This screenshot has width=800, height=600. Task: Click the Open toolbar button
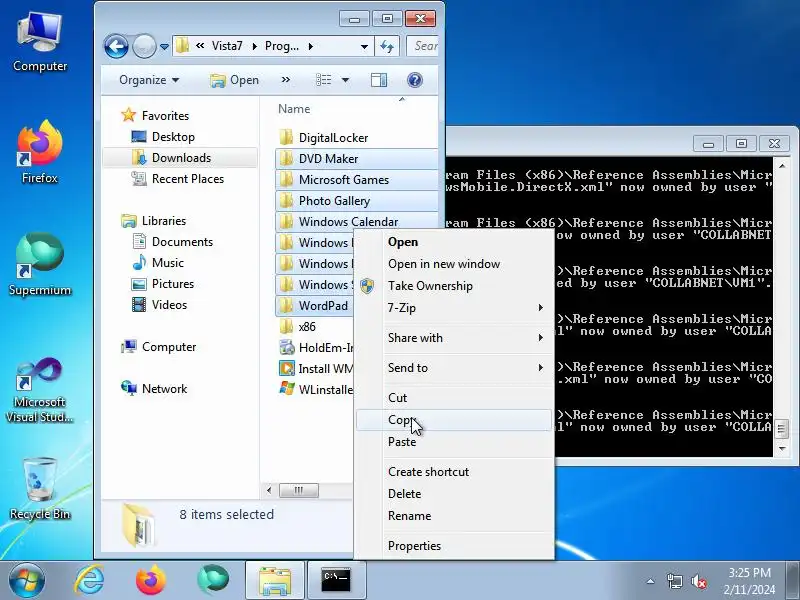point(235,80)
